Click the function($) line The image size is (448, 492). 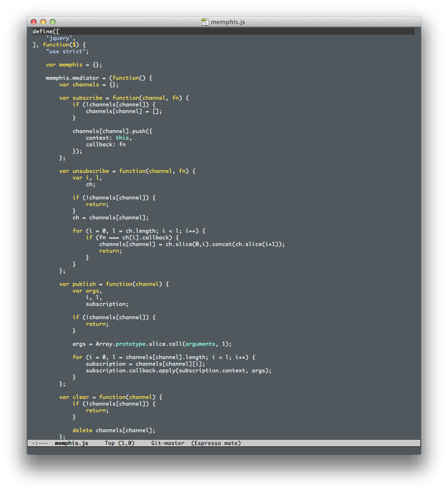point(59,45)
